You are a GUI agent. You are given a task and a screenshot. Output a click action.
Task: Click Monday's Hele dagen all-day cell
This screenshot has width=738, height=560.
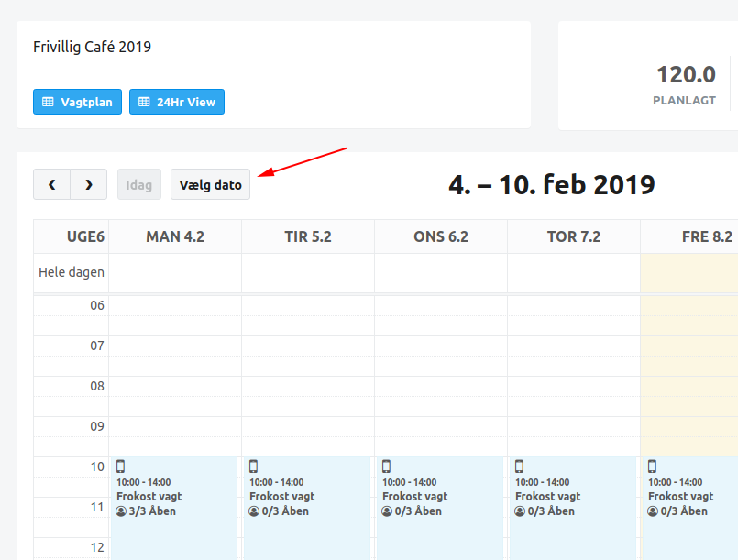[x=175, y=272]
